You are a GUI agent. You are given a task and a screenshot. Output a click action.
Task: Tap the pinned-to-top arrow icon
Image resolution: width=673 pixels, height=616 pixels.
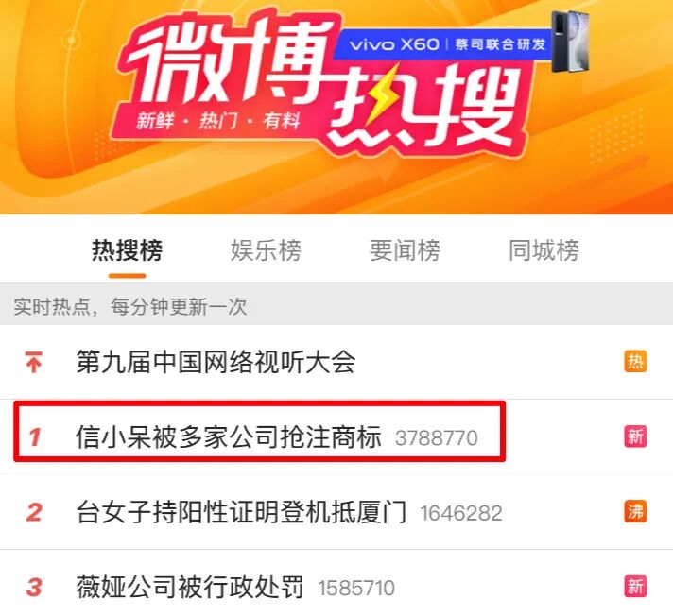pos(33,362)
